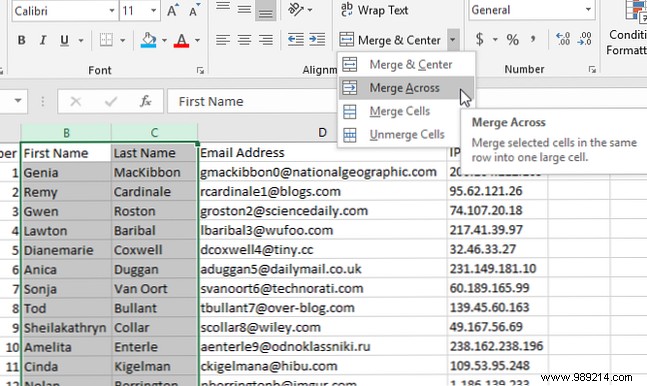The image size is (647, 386).
Task: Select cell containing Van Oort
Action: tap(154, 289)
